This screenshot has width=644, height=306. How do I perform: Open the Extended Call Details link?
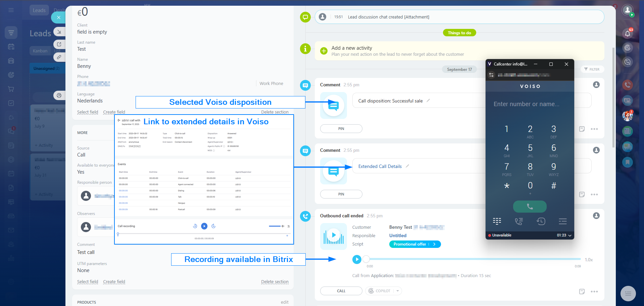pos(380,166)
